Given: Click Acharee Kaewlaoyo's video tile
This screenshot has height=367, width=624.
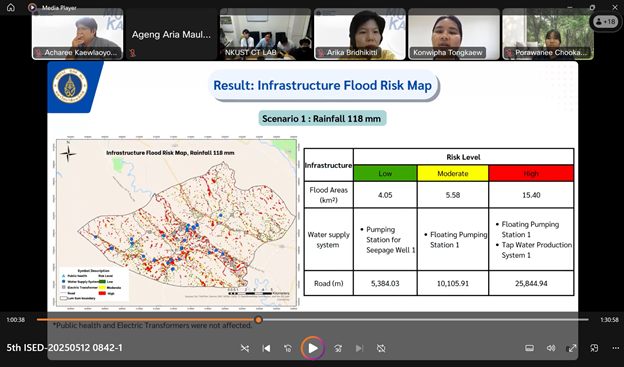Looking at the screenshot, I should [78, 34].
